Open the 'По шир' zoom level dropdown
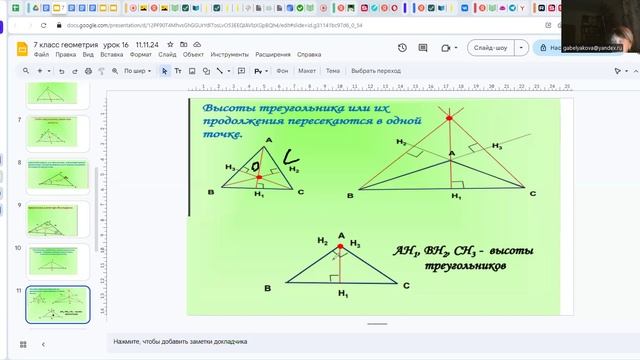This screenshot has width=640, height=360. click(x=138, y=71)
